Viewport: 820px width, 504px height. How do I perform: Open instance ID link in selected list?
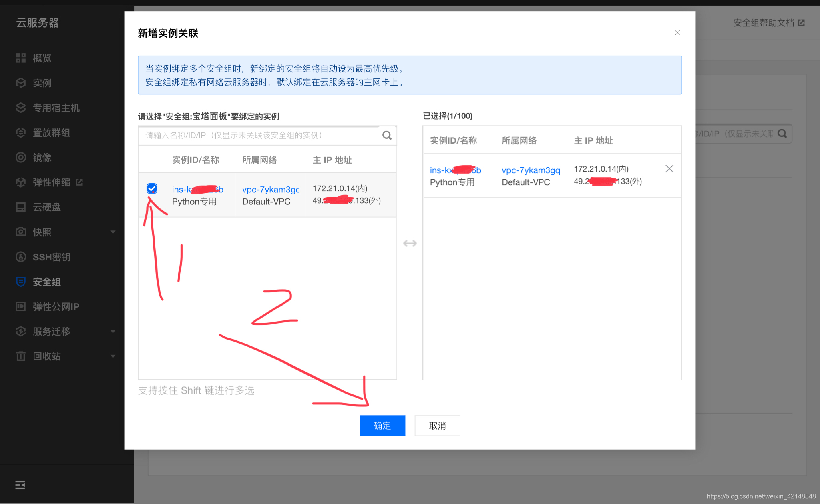455,170
